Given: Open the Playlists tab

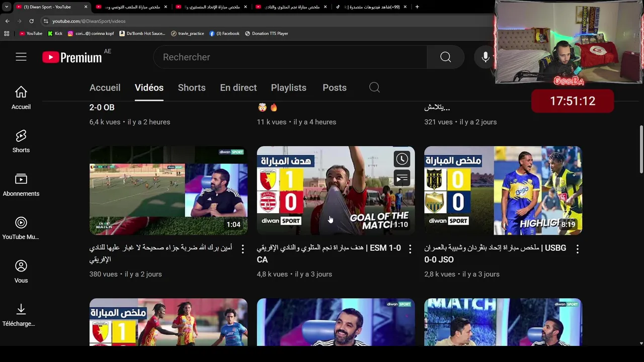Looking at the screenshot, I should tap(288, 87).
